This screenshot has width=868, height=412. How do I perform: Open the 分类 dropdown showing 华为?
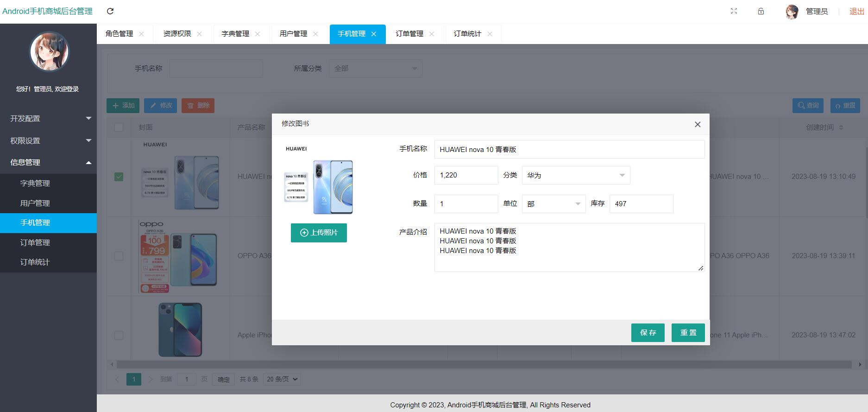pyautogui.click(x=576, y=175)
